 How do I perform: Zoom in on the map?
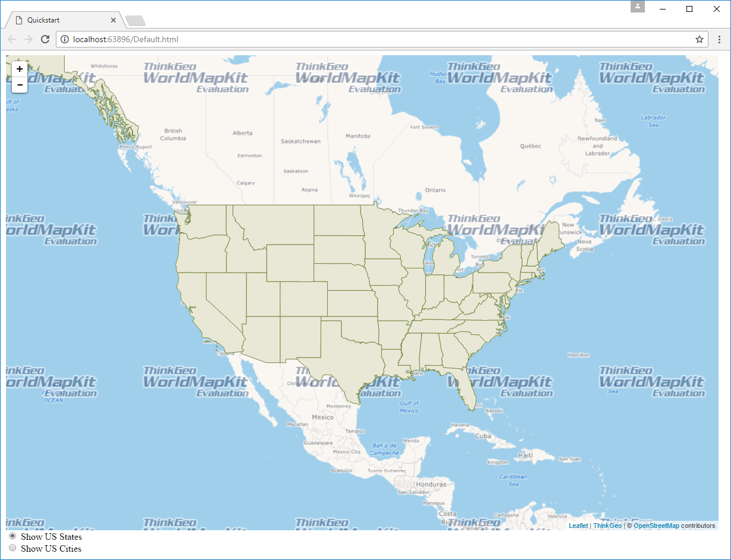click(20, 69)
